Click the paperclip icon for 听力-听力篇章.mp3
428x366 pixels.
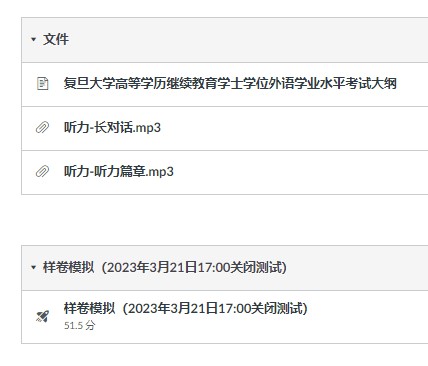[x=42, y=171]
